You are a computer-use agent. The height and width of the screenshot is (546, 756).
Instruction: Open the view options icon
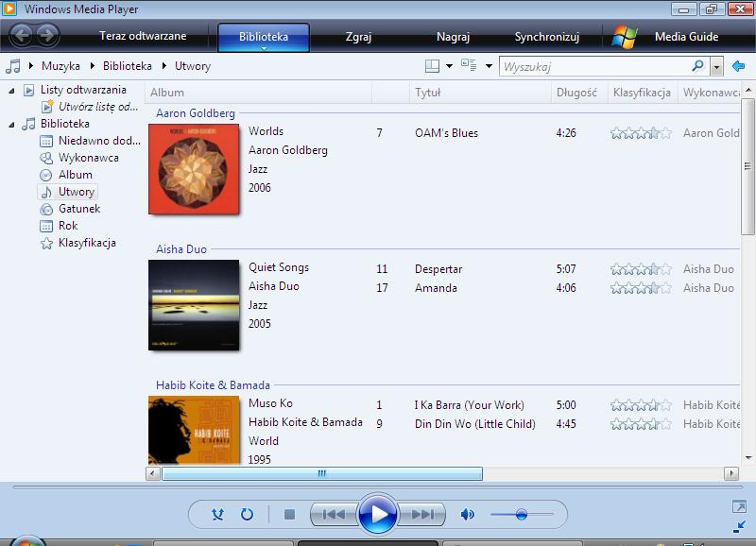coord(469,65)
